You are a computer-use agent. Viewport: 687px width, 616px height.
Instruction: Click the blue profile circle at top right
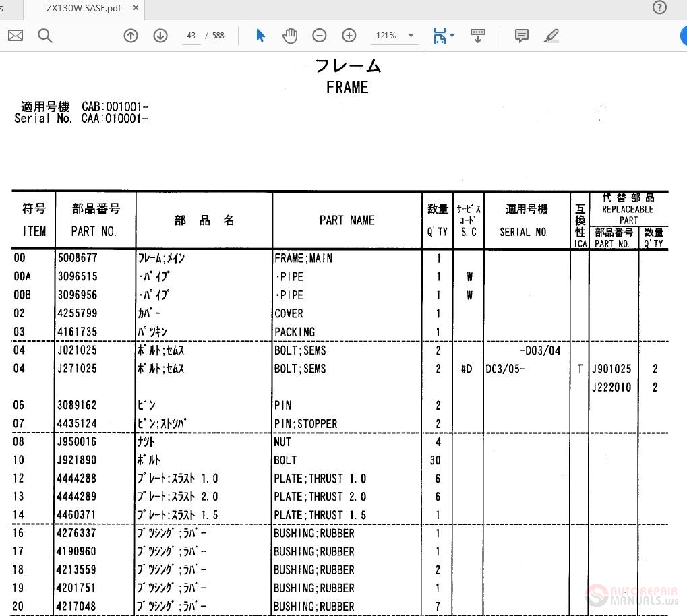coord(684,36)
